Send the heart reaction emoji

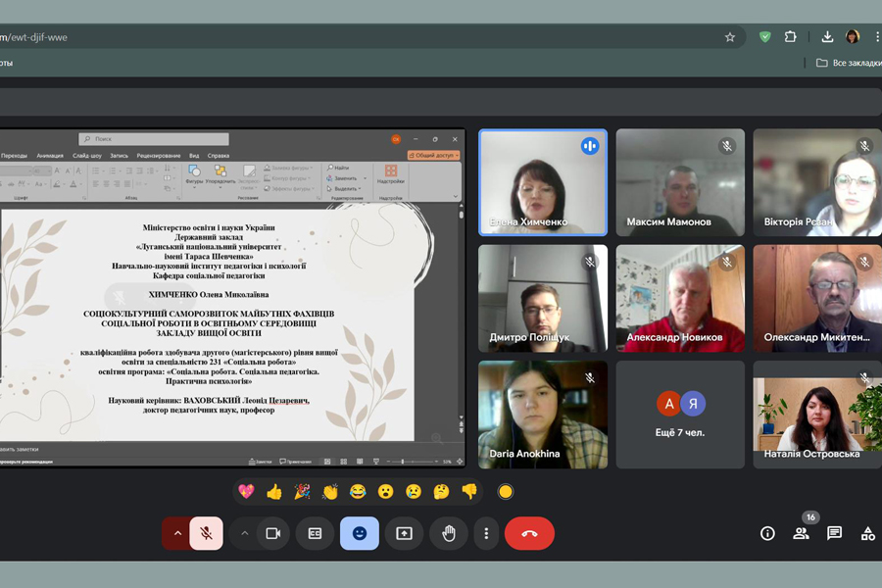[x=246, y=492]
